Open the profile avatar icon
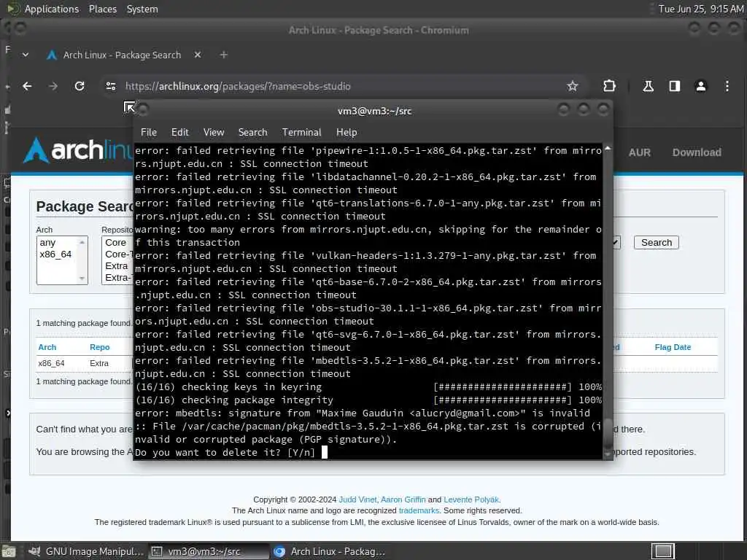Viewport: 747px width, 560px height. pyautogui.click(x=701, y=86)
